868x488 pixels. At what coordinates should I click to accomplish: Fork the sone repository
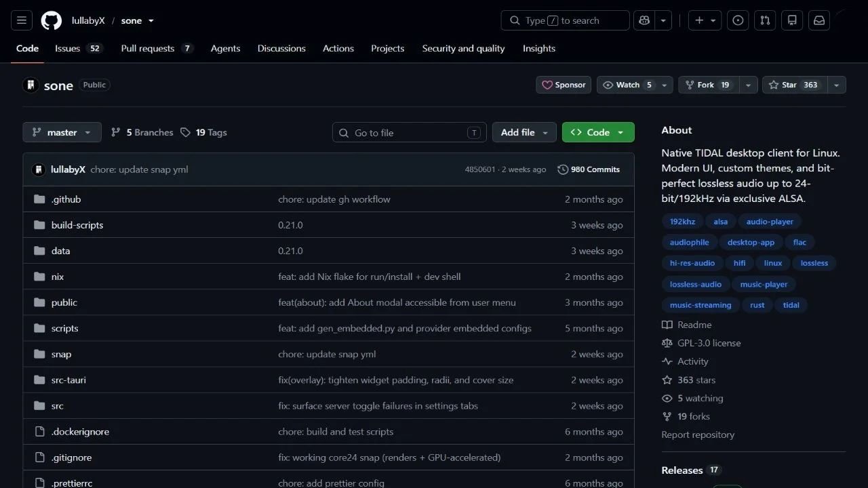[709, 85]
